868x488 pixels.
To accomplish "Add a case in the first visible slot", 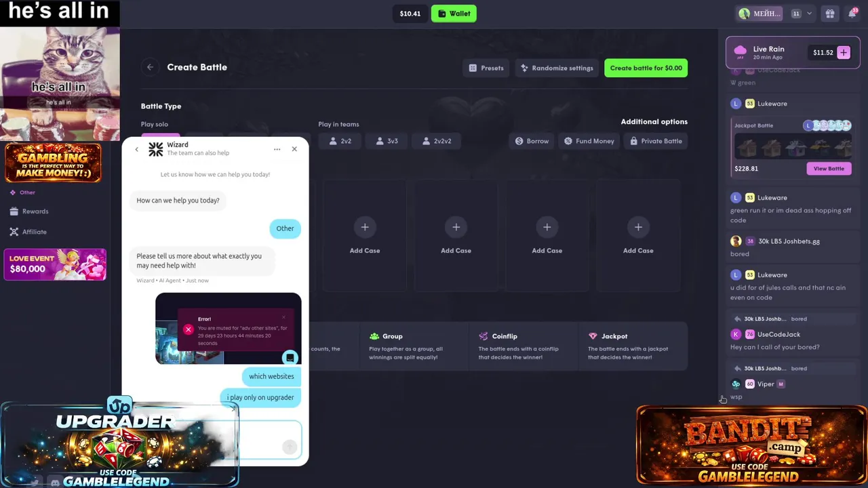I will click(x=365, y=236).
